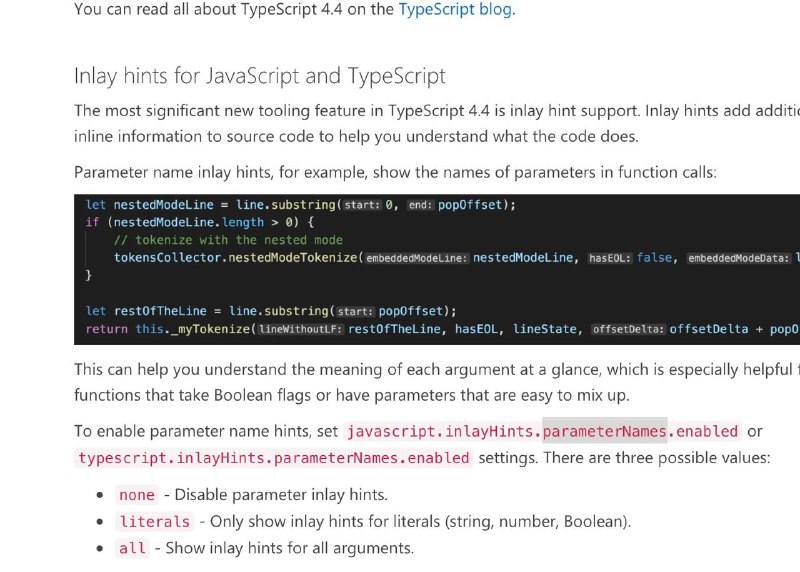The width and height of the screenshot is (800, 572).
Task: Click the "none" value in the bullet list
Action: (137, 495)
